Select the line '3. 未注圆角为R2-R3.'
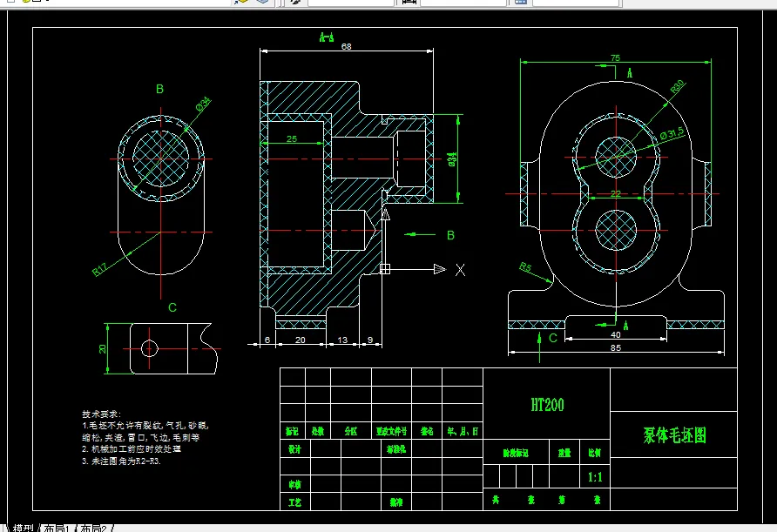 coord(121,461)
